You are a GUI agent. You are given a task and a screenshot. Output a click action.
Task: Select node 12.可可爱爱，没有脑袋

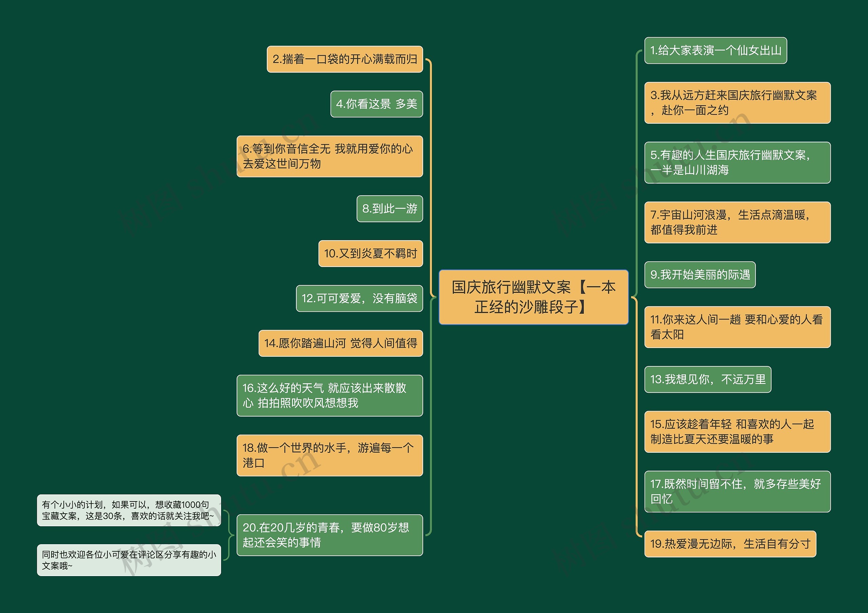click(360, 299)
